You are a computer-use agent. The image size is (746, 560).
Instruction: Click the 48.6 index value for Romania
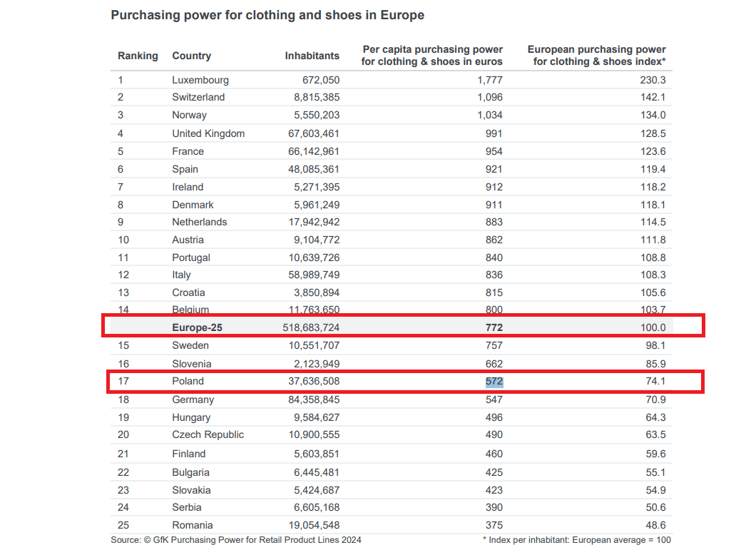pyautogui.click(x=655, y=525)
